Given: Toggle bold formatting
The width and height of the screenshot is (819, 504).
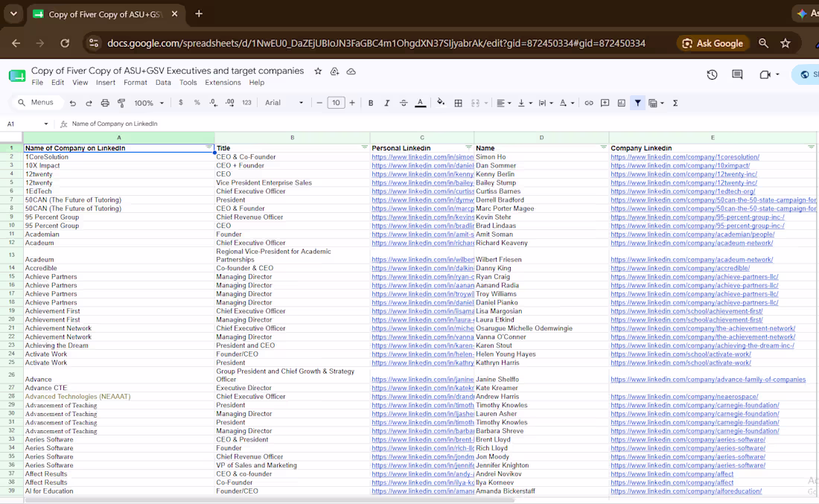Looking at the screenshot, I should (370, 103).
